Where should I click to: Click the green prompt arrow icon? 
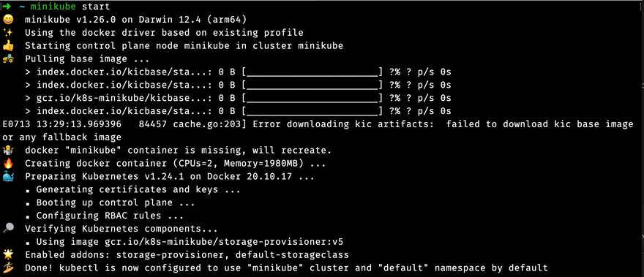click(8, 7)
